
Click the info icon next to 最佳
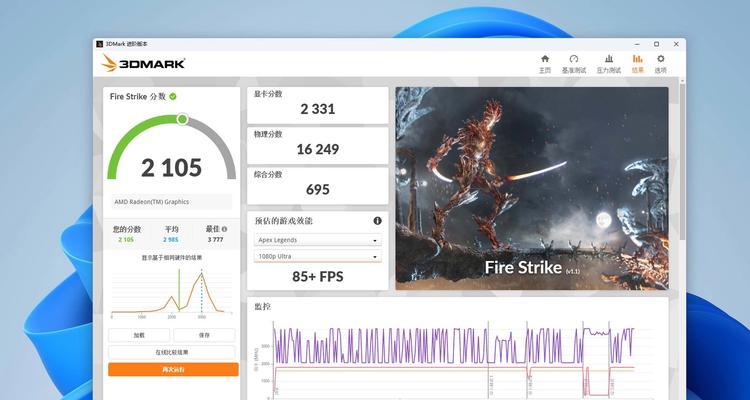pos(224,229)
